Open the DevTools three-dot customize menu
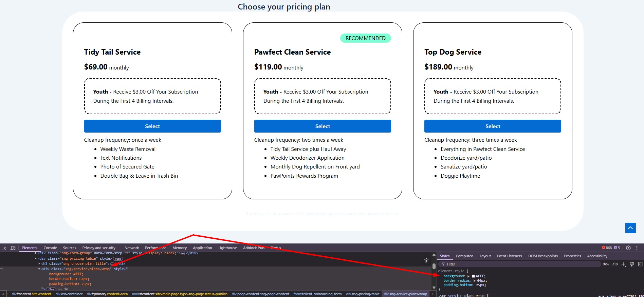The height and width of the screenshot is (297, 644). (x=637, y=248)
